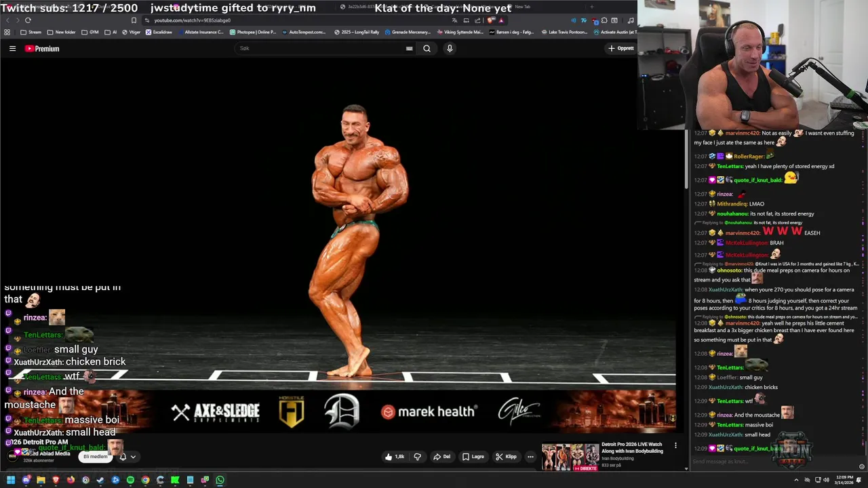868x488 pixels.
Task: Open the browser extensions puzzle icon
Action: click(x=604, y=20)
